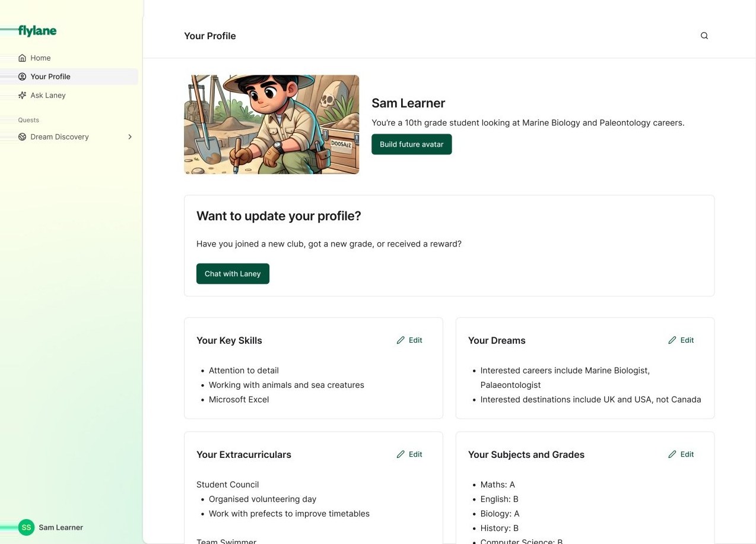Click the 'English: B' grade

500,499
